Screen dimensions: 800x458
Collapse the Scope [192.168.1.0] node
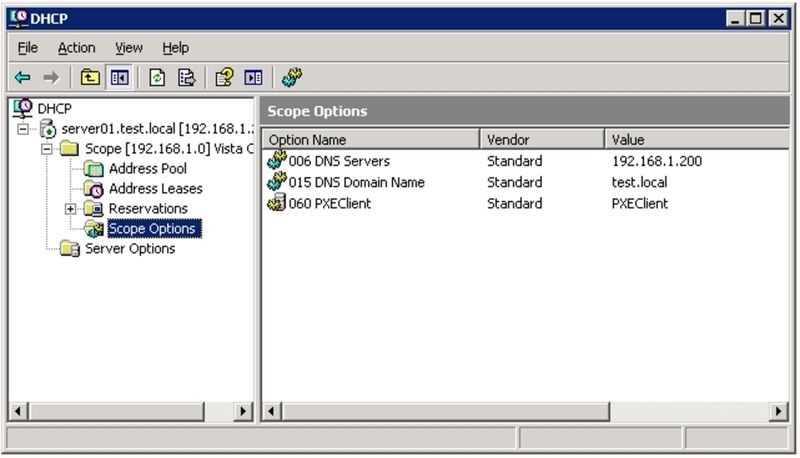47,149
